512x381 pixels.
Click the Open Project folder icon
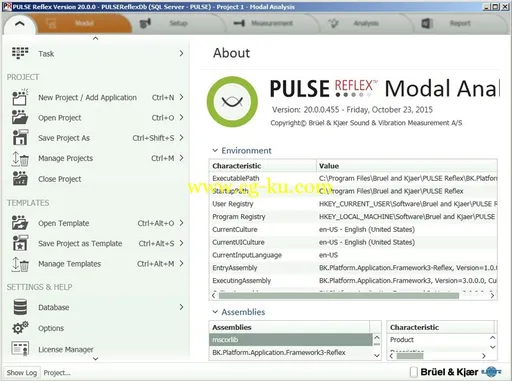coord(20,117)
